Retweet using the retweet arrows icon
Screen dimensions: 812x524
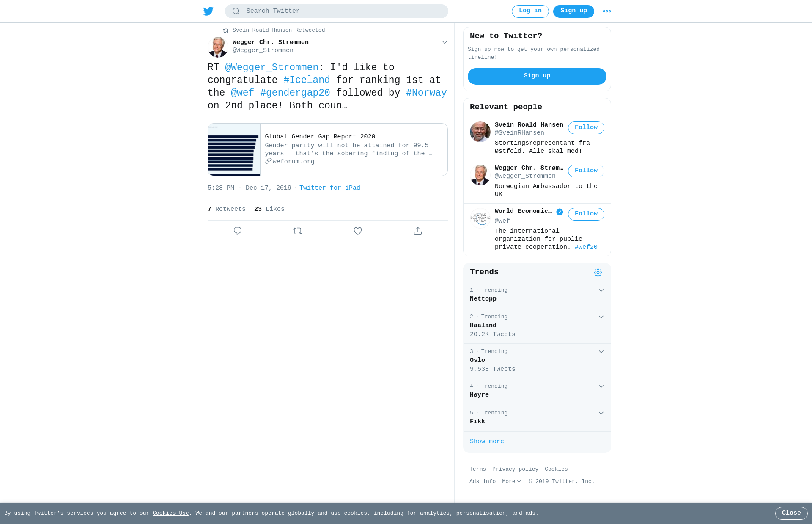[298, 231]
